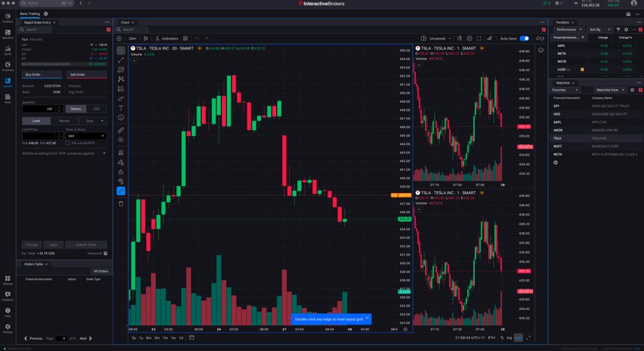Image resolution: width=644 pixels, height=351 pixels.
Task: Open Watchlist panel settings gear
Action: pyautogui.click(x=632, y=90)
